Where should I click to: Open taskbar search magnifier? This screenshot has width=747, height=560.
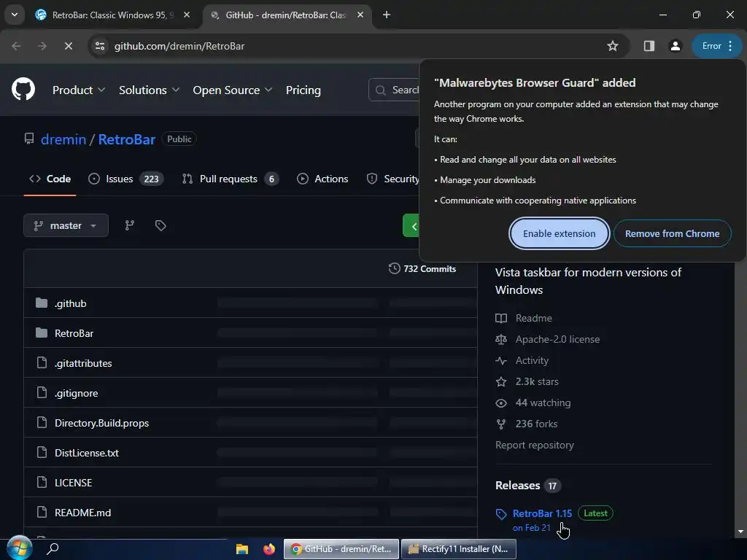pyautogui.click(x=53, y=548)
